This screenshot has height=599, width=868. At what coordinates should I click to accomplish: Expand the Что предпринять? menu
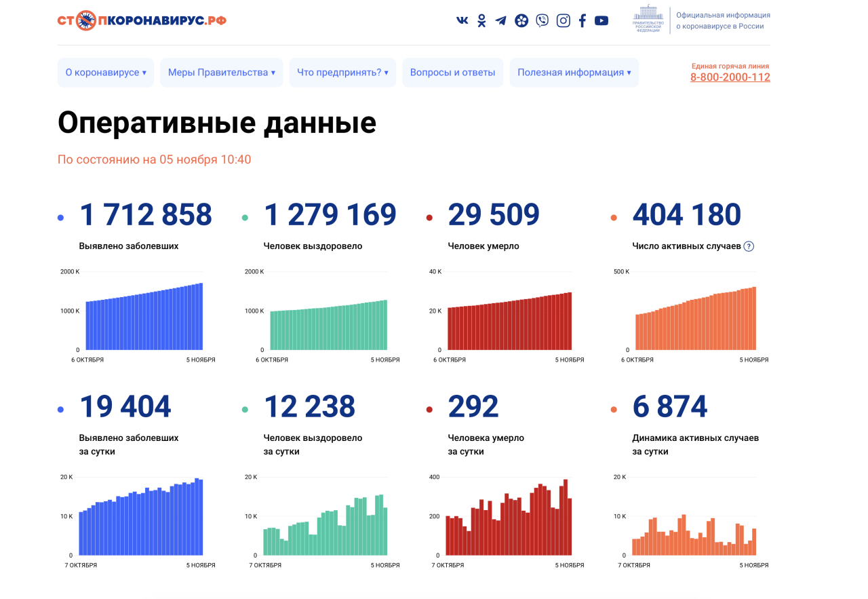[342, 73]
